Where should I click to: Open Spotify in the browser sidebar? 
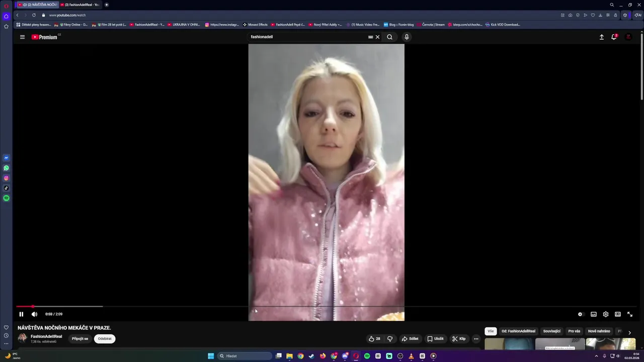pos(6,198)
